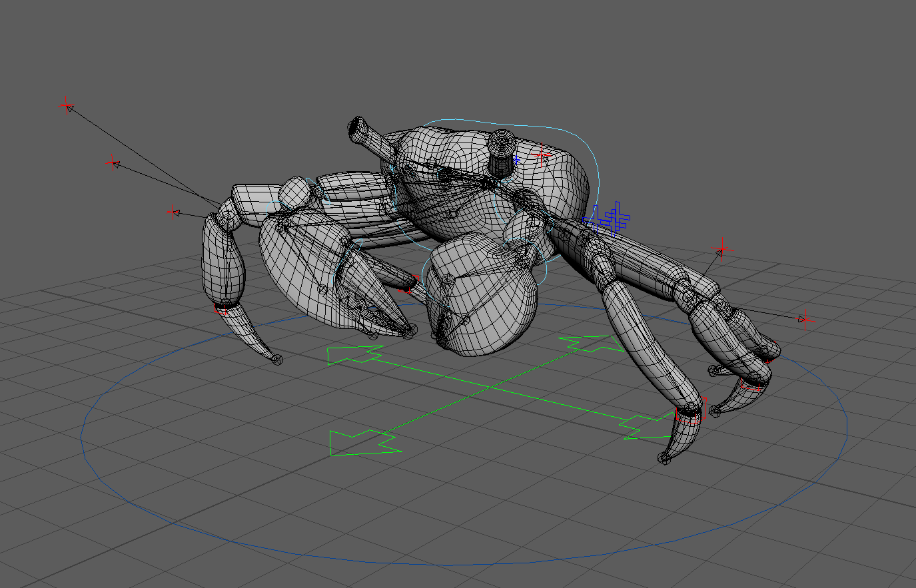Select the lowest of three left red cross locators

pos(172,212)
